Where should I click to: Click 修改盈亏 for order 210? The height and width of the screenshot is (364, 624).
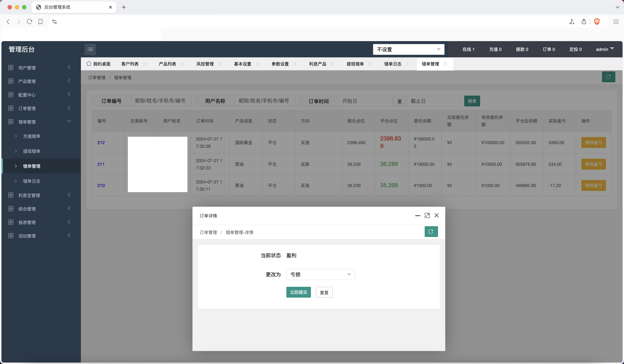pos(593,185)
